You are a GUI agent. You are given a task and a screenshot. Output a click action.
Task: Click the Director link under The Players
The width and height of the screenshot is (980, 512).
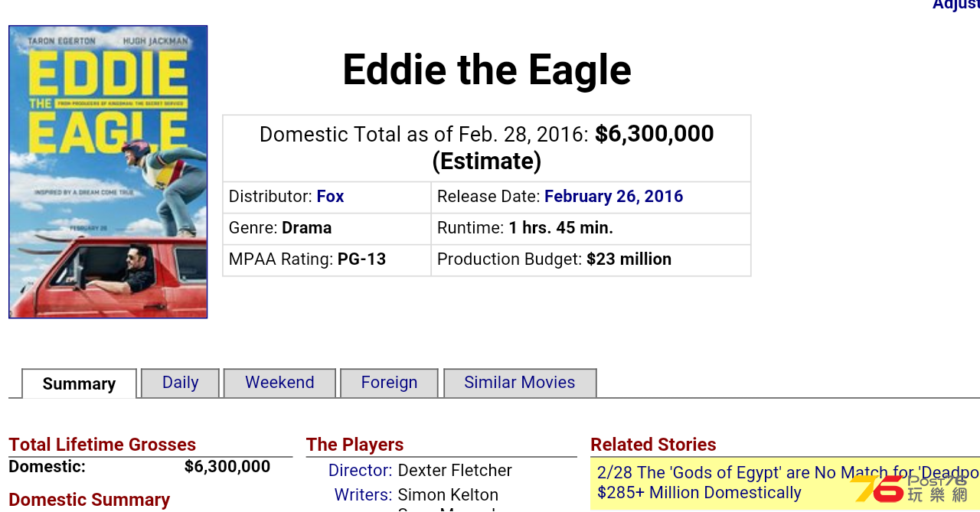(x=360, y=471)
